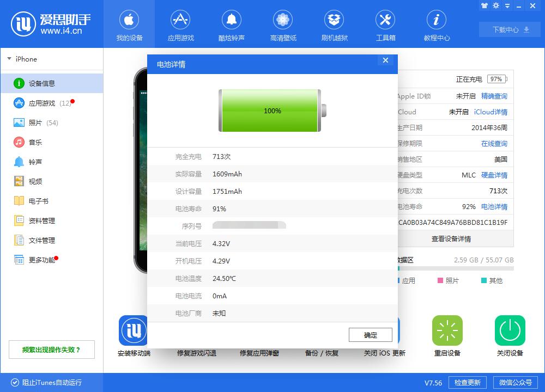Open the 安装移动端 mobile client installer
The image size is (545, 392).
click(132, 336)
